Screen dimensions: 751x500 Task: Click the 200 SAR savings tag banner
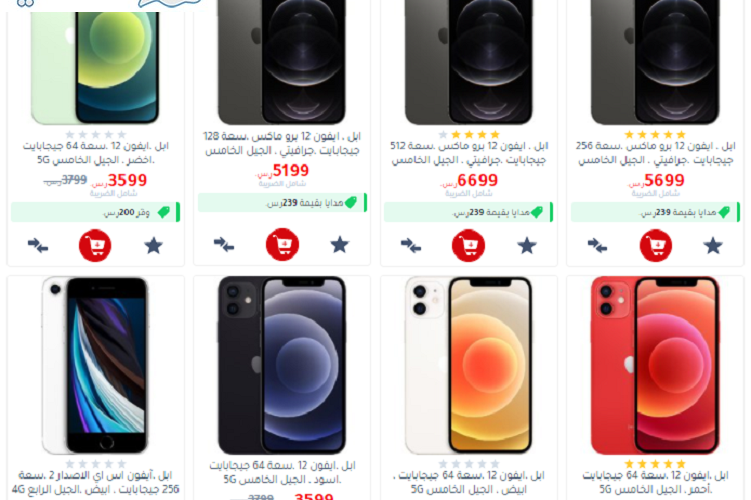(95, 212)
